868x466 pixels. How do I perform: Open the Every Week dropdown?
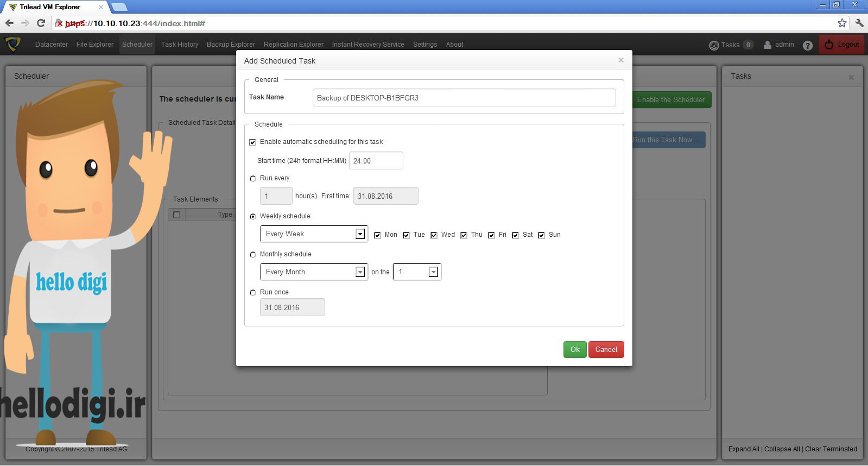point(314,234)
